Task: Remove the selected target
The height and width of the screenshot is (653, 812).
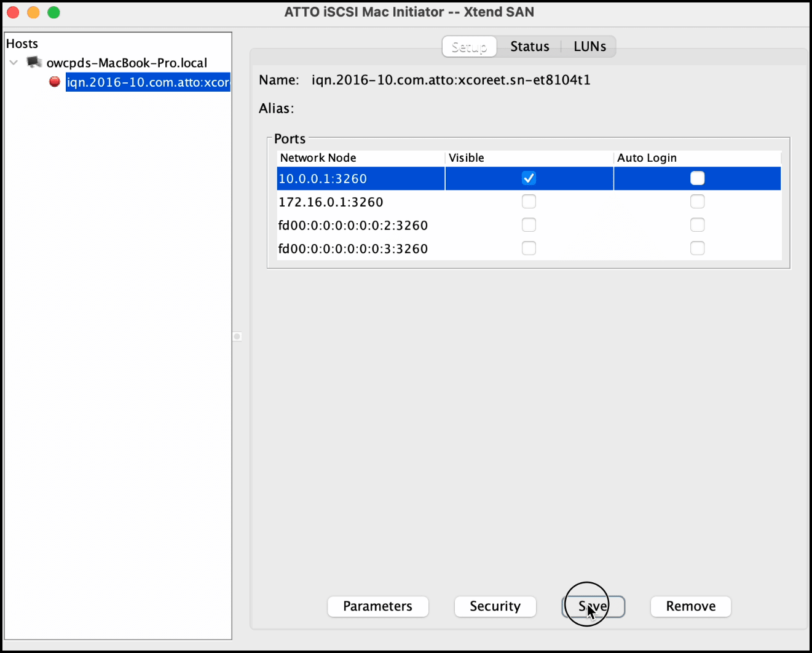Action: pyautogui.click(x=690, y=606)
